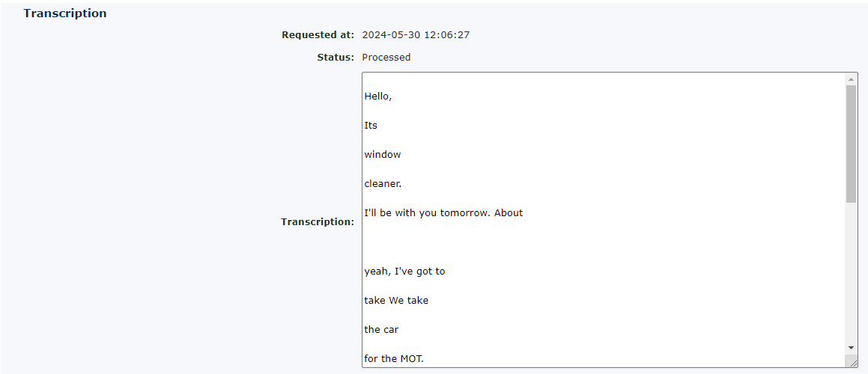
Task: Click the line "I'll be with you tomorrow. About"
Action: click(443, 212)
